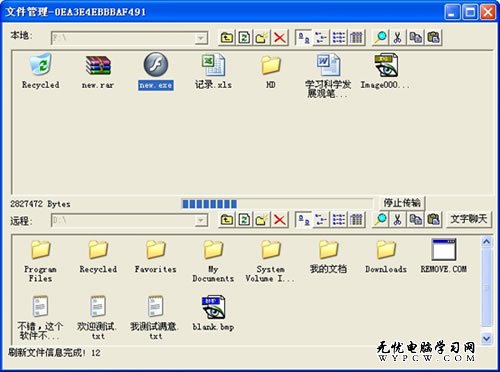Switch remote pane to list view
The width and height of the screenshot is (500, 372).
(339, 220)
